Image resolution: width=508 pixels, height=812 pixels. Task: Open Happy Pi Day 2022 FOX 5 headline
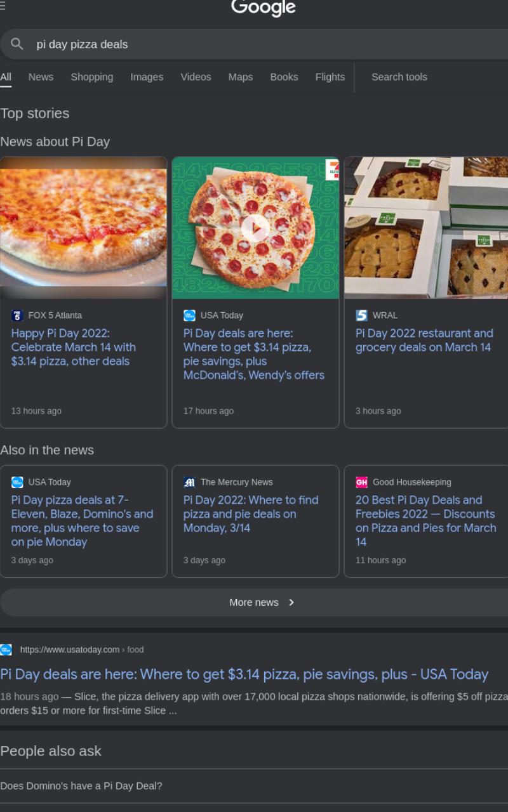point(74,347)
